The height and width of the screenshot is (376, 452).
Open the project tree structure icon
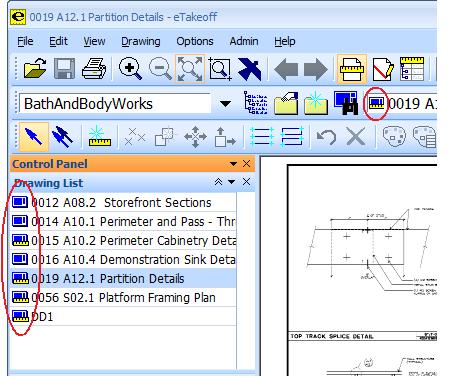click(256, 103)
